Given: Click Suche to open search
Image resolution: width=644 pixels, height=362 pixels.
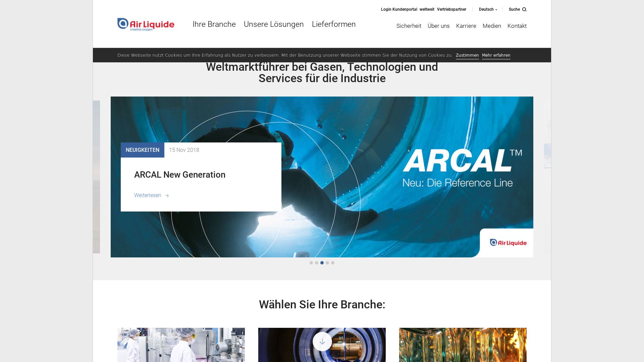Looking at the screenshot, I should pos(514,9).
